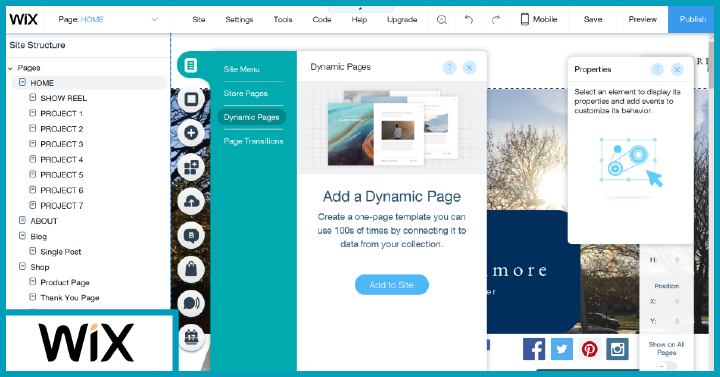Image resolution: width=720 pixels, height=377 pixels.
Task: Click the Save button
Action: click(593, 19)
